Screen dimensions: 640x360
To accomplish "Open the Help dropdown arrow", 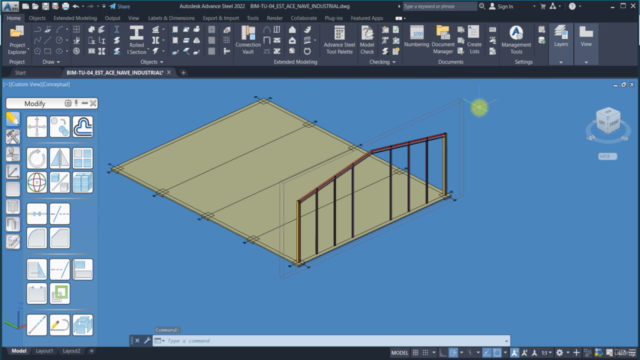I will (580, 6).
